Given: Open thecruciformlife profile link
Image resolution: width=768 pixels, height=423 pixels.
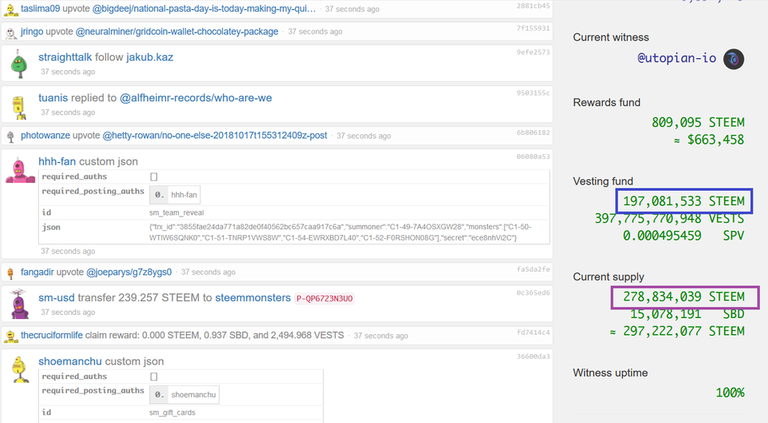Looking at the screenshot, I should [51, 335].
